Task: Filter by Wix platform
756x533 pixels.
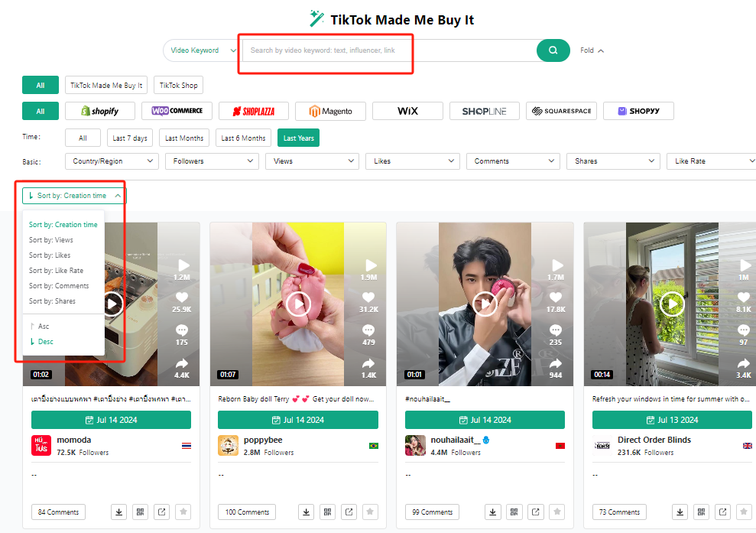Action: pyautogui.click(x=407, y=111)
